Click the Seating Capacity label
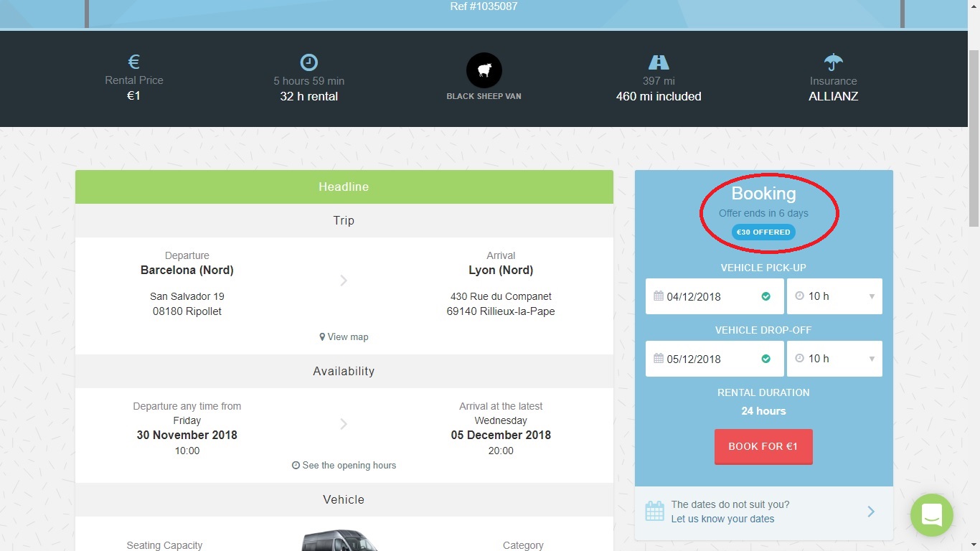The image size is (980, 551). pyautogui.click(x=164, y=545)
